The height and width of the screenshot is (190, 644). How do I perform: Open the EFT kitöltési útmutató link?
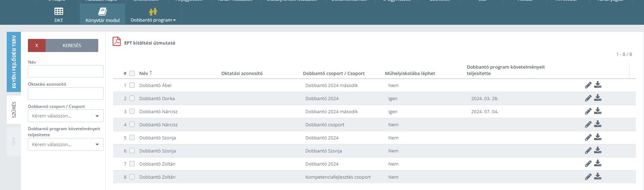point(150,43)
